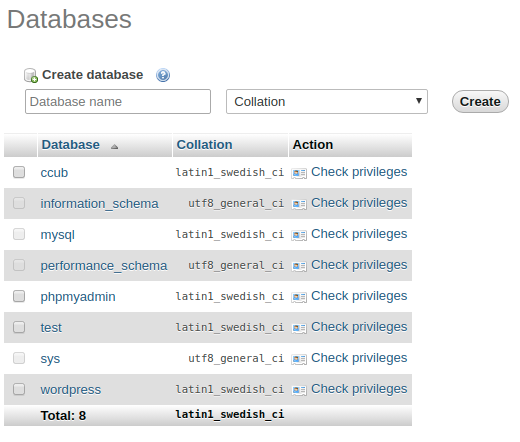Open the phpmyadmin database
The width and height of the screenshot is (520, 442).
click(78, 297)
